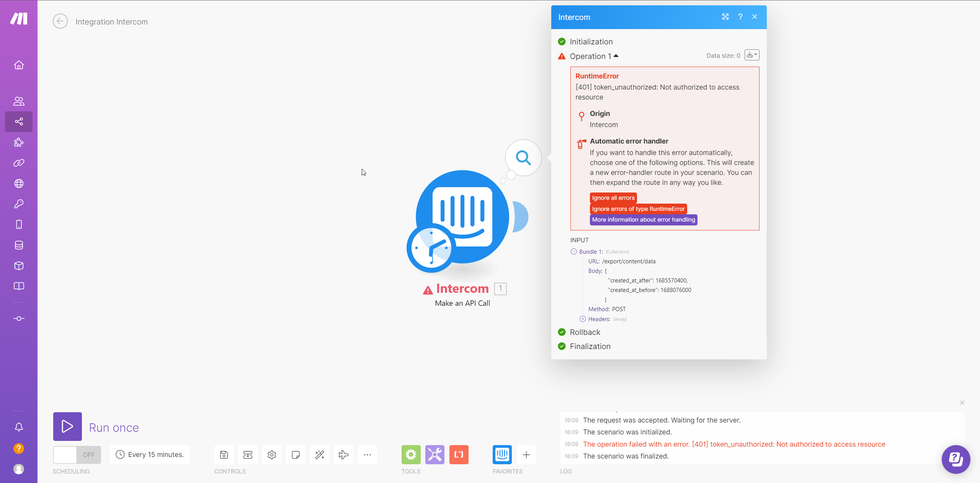Click the red operation failed log entry
The height and width of the screenshot is (483, 980).
pyautogui.click(x=734, y=444)
